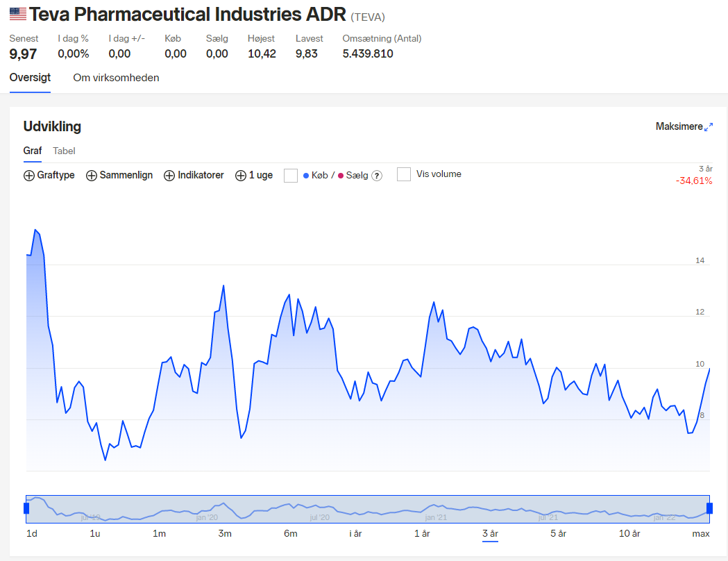Click the plus icon next to Graftype
The image size is (728, 561).
(28, 176)
